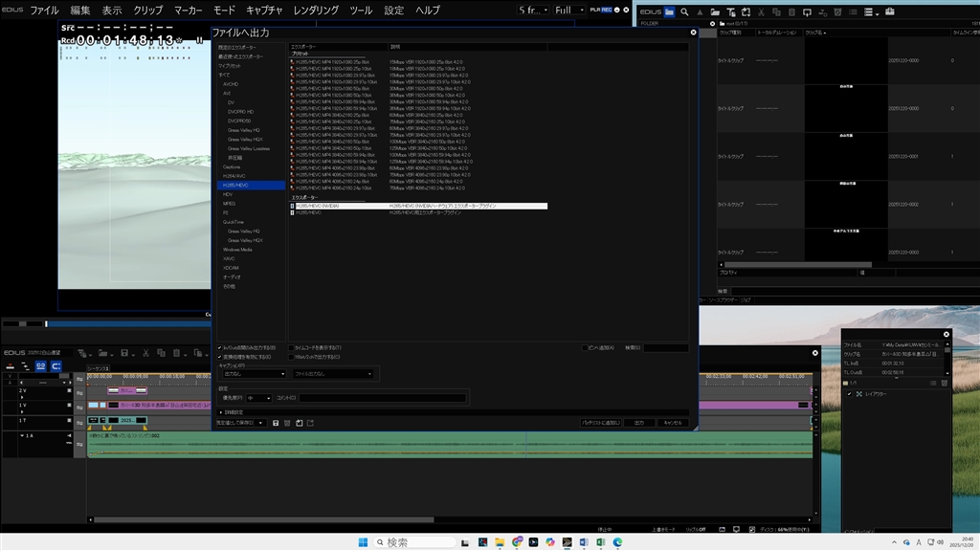The width and height of the screenshot is (980, 551).
Task: Open the tools briefcase icon in the bin
Action: (889, 12)
